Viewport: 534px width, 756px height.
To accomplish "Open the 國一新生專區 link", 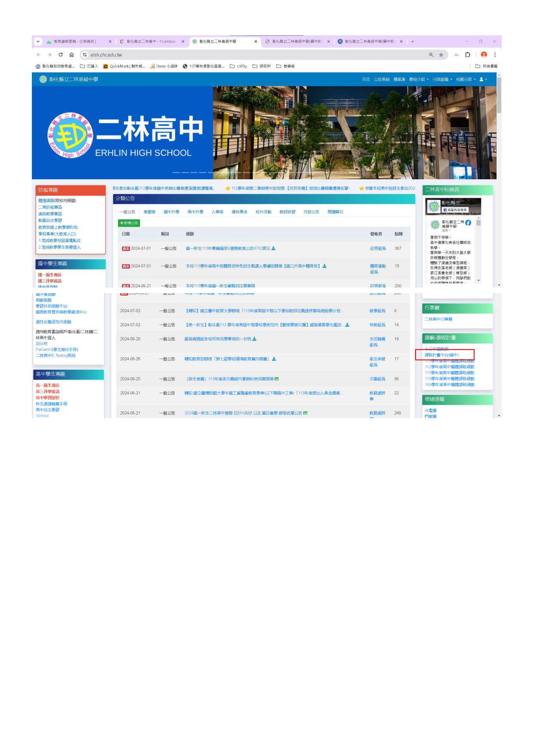I will 50,275.
